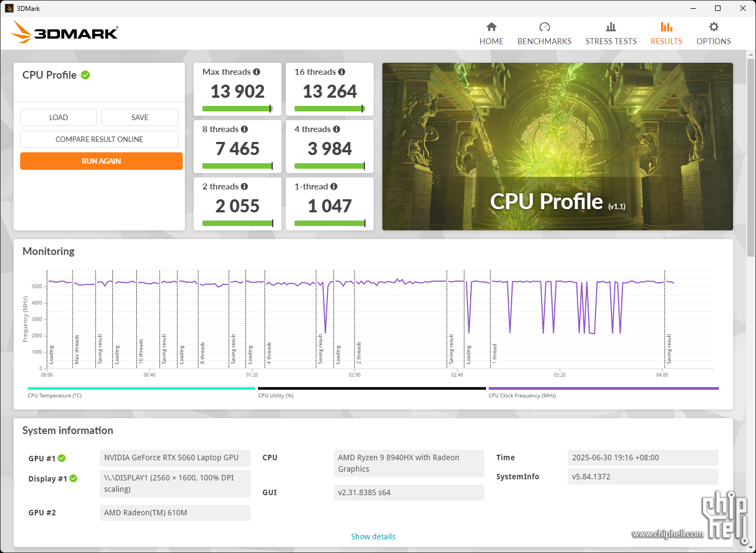
Task: Click the SystemInfo version v5.84.1372
Action: tap(643, 477)
